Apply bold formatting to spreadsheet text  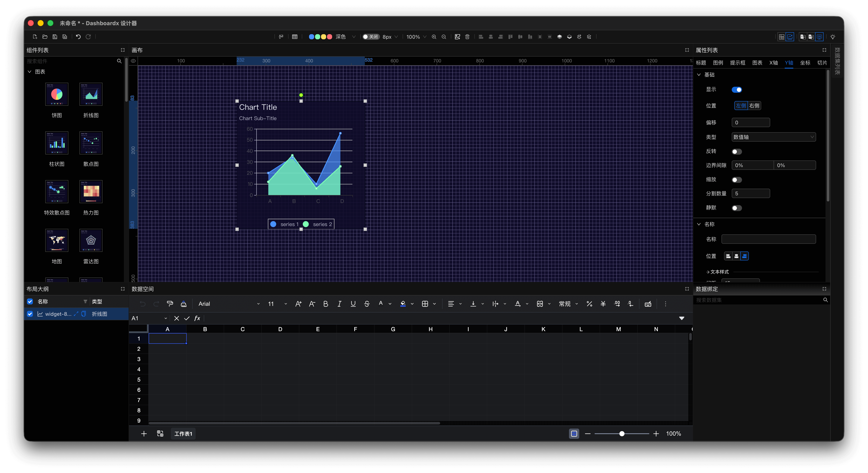coord(325,304)
